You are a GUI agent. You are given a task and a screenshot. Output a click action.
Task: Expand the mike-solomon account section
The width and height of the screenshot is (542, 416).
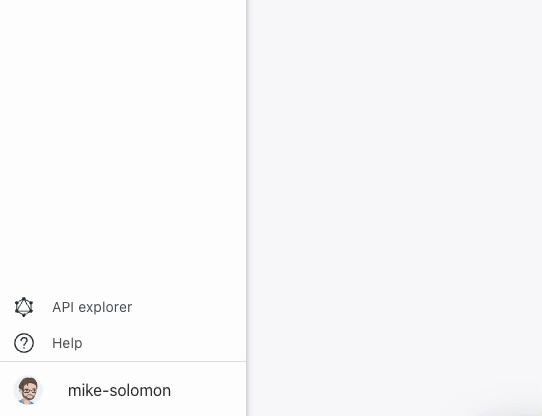[x=123, y=389]
